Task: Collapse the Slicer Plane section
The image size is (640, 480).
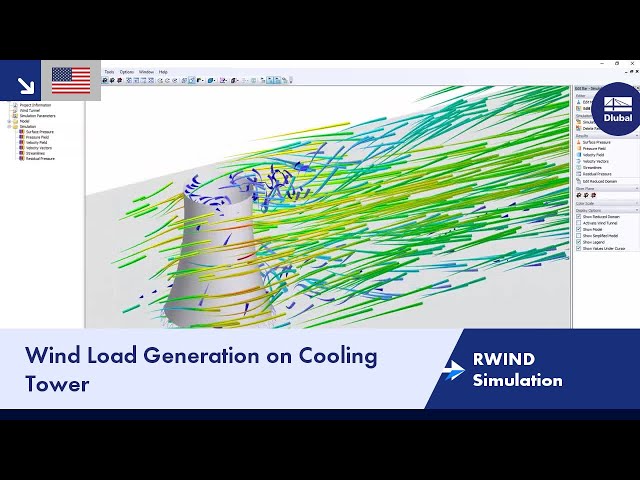Action: [637, 189]
